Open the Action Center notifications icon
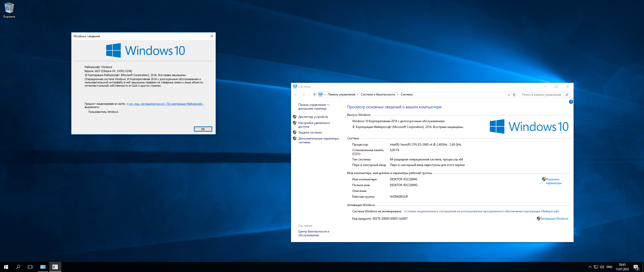Image resolution: width=644 pixels, height=272 pixels. [x=636, y=267]
